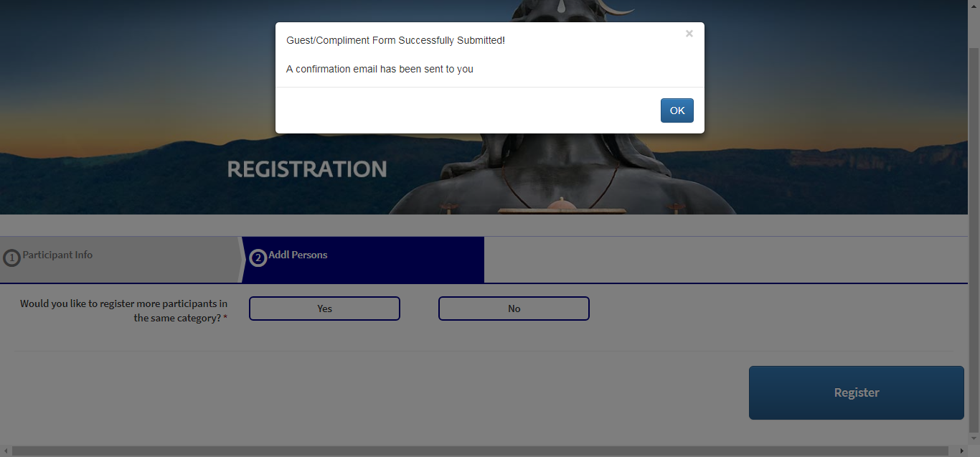Select Yes to register more participants

click(324, 308)
